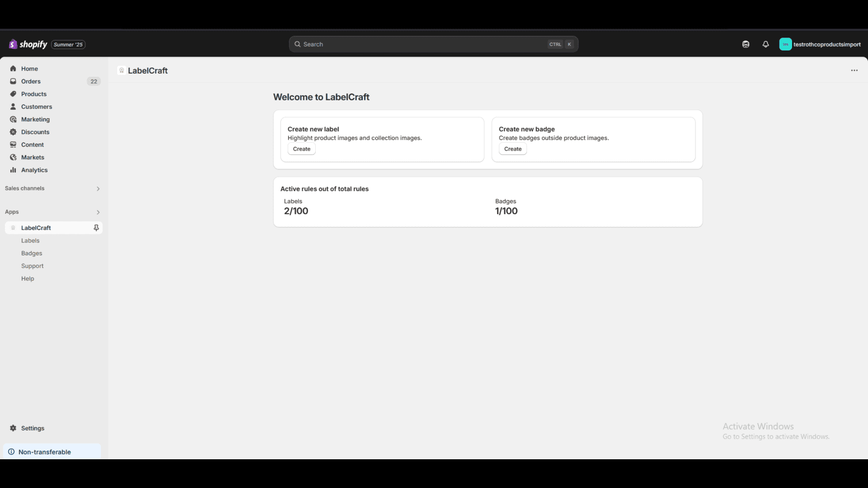Click the 2/100 labels count
The image size is (868, 488).
[296, 211]
